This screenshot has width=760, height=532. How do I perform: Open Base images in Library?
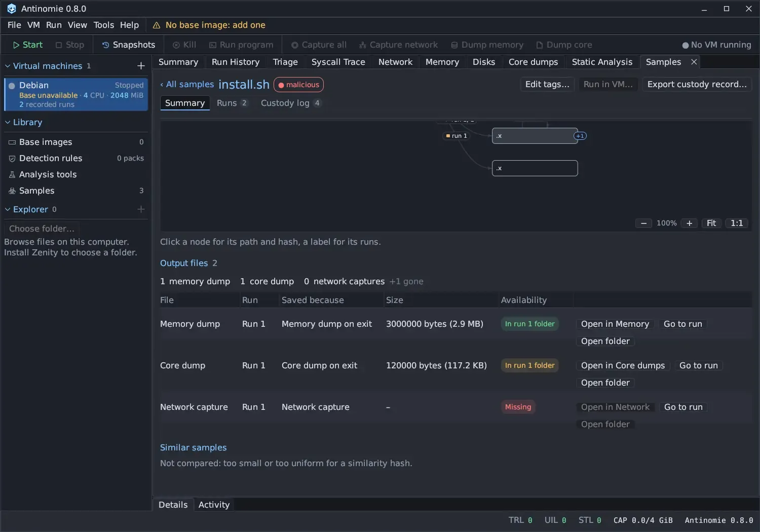(x=76, y=142)
